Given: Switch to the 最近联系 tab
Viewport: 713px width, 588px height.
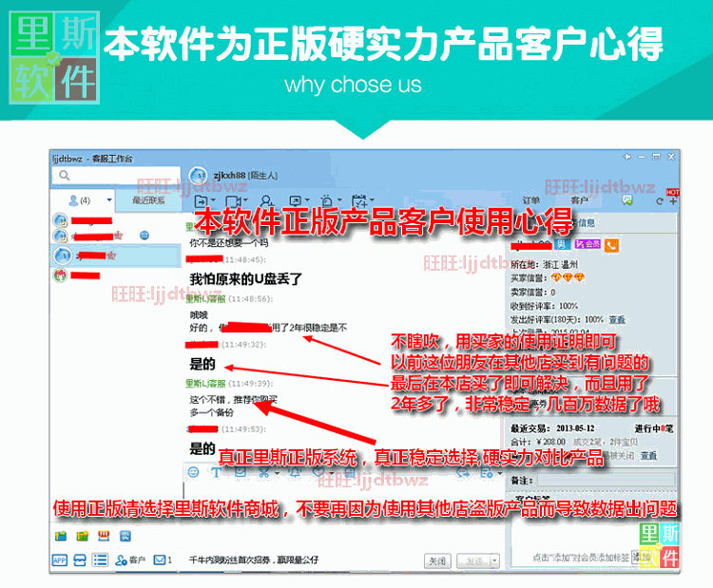Looking at the screenshot, I should pos(148,200).
